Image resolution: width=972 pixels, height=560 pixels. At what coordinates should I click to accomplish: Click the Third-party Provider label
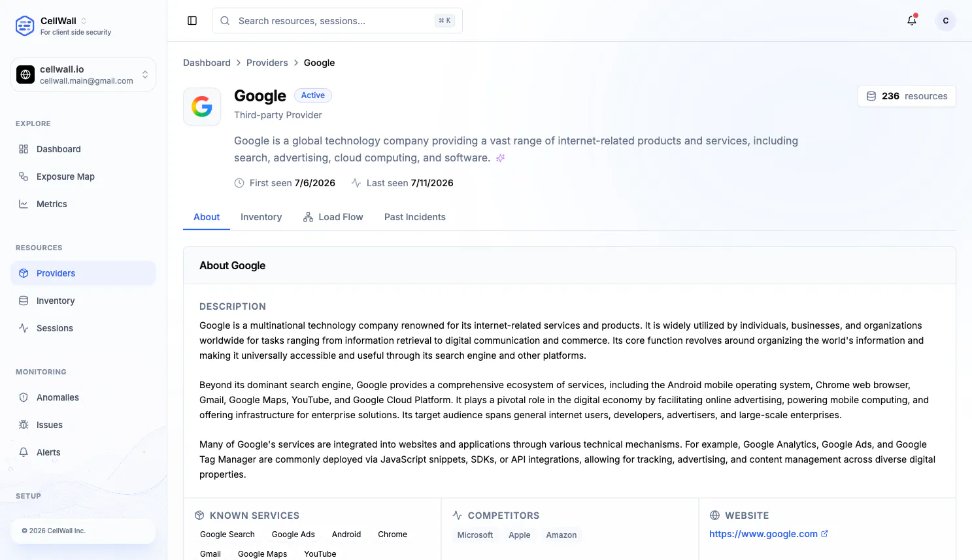[278, 115]
